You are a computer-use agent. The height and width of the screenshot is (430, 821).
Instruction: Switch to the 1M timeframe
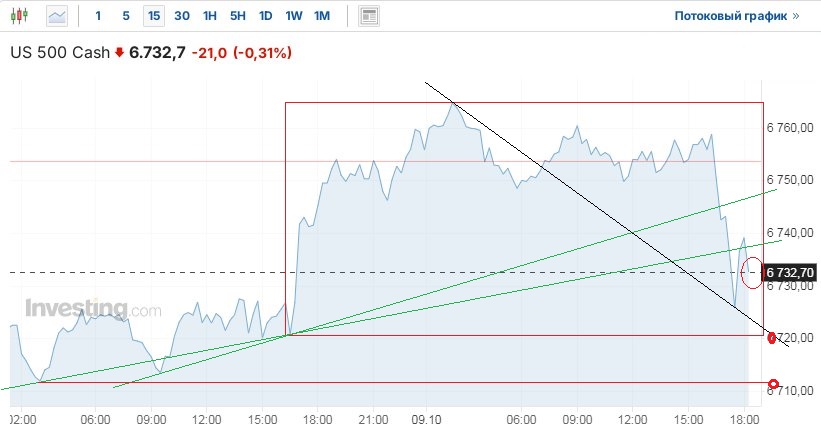[321, 16]
